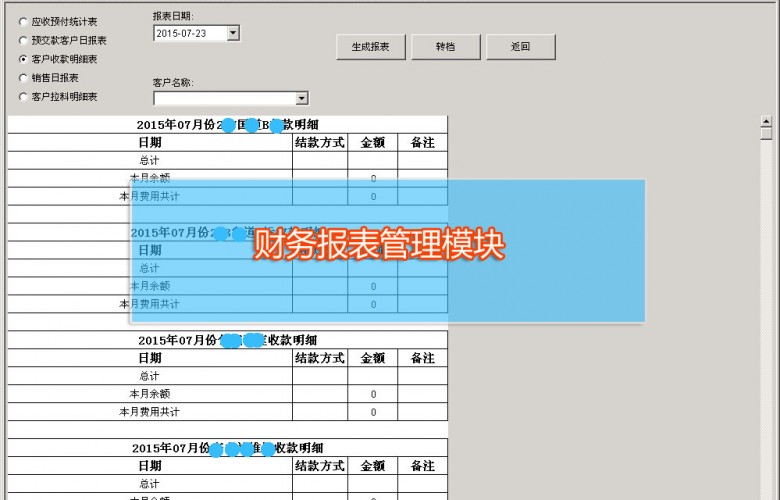
Task: Click the 备注 header in first table
Action: [x=423, y=143]
